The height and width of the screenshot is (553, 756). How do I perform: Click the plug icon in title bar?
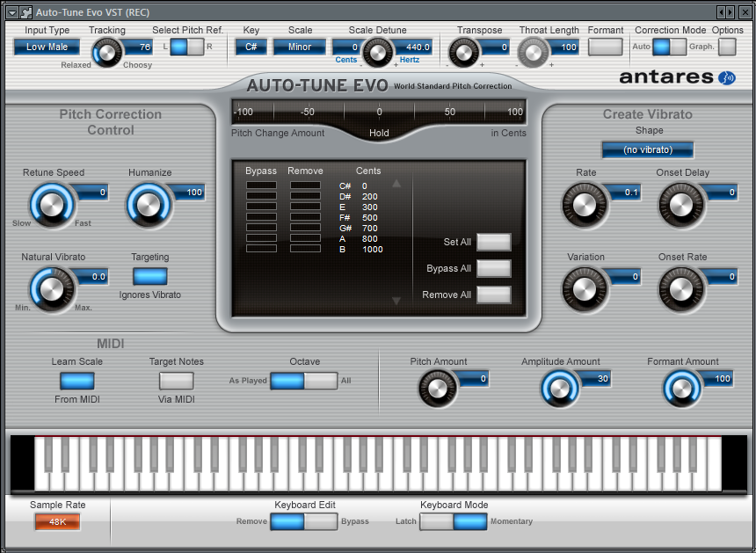tap(25, 12)
